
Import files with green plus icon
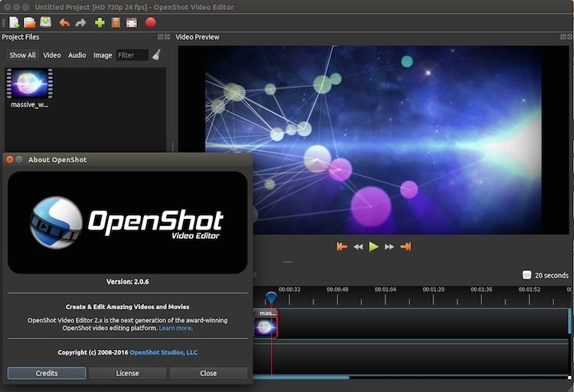click(x=99, y=22)
